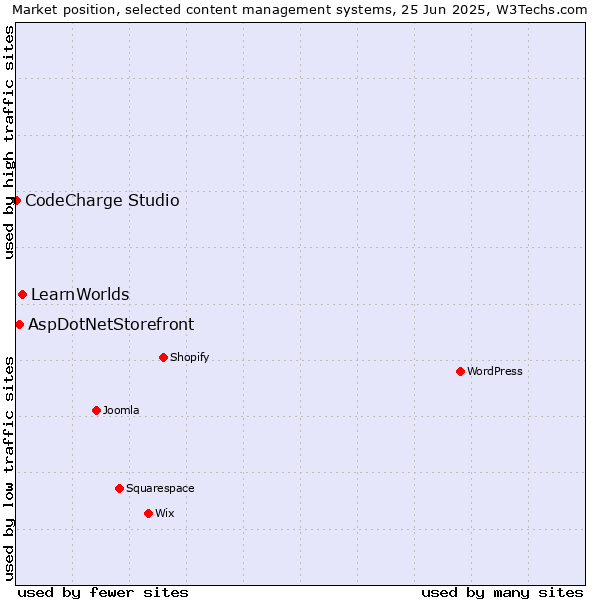Screen dimensions: 600x600
Task: Click the chart title mentioning W3Techs.com
Action: (x=300, y=10)
